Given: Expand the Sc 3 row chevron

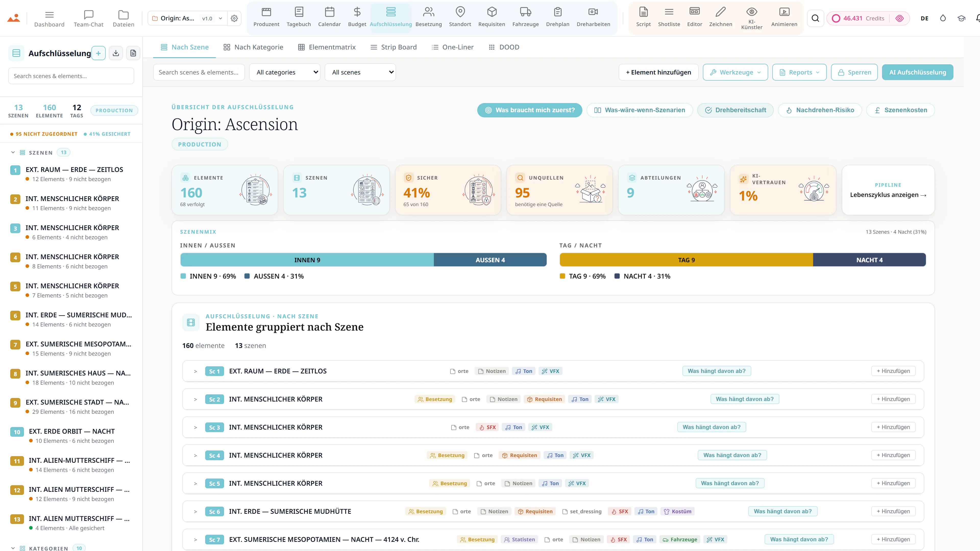Looking at the screenshot, I should point(195,428).
